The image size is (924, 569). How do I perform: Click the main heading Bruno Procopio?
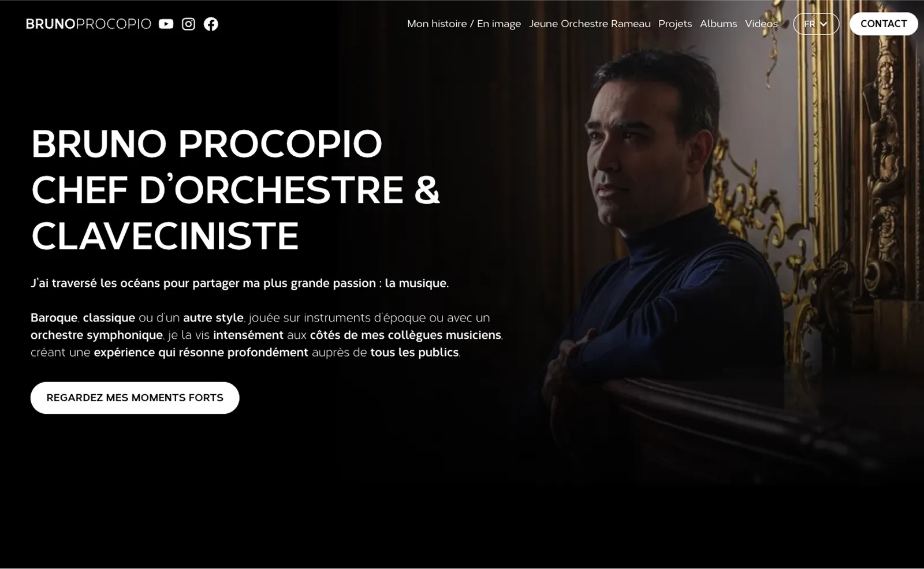tap(207, 144)
